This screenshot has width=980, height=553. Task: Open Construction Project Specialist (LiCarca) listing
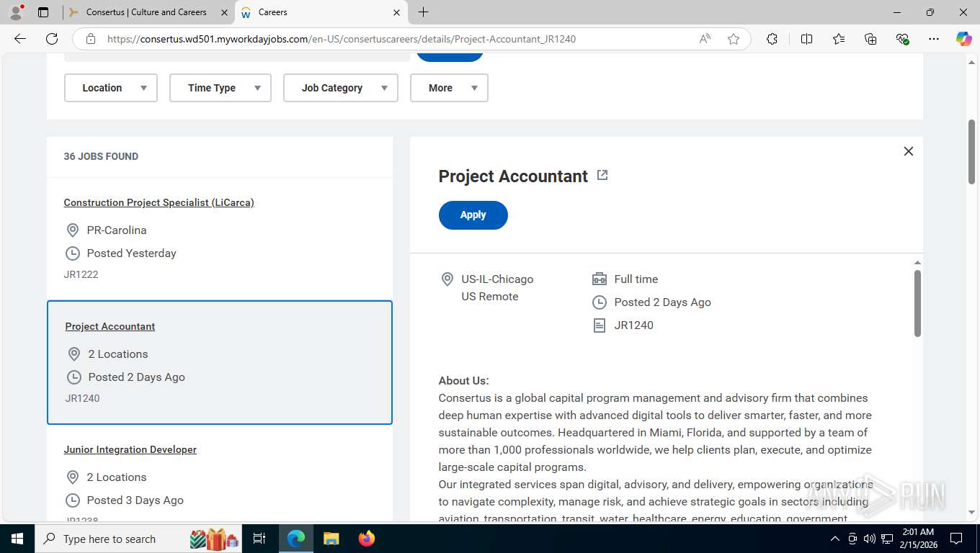coord(159,202)
